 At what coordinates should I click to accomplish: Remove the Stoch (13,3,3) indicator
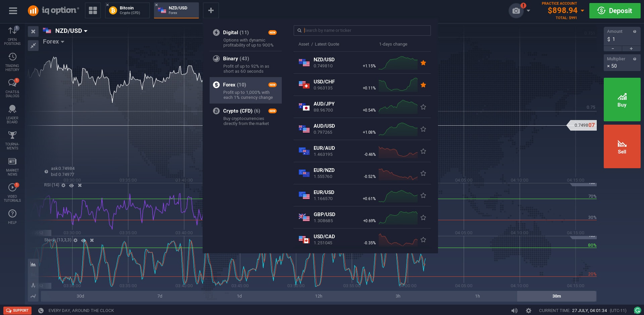[x=92, y=240]
